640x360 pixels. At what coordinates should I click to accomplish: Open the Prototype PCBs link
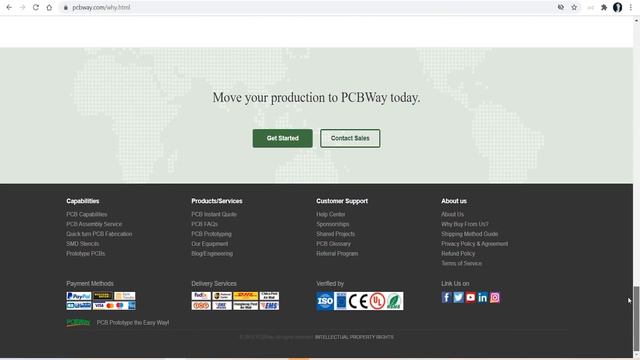(86, 253)
